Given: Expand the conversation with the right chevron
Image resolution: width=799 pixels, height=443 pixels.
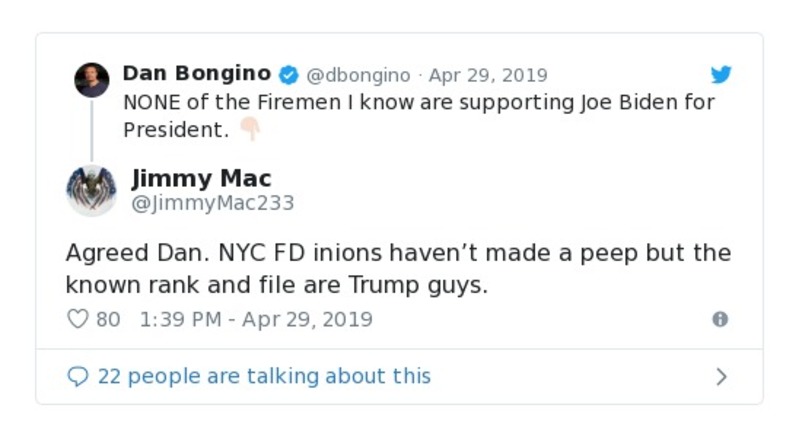Looking at the screenshot, I should tap(721, 377).
